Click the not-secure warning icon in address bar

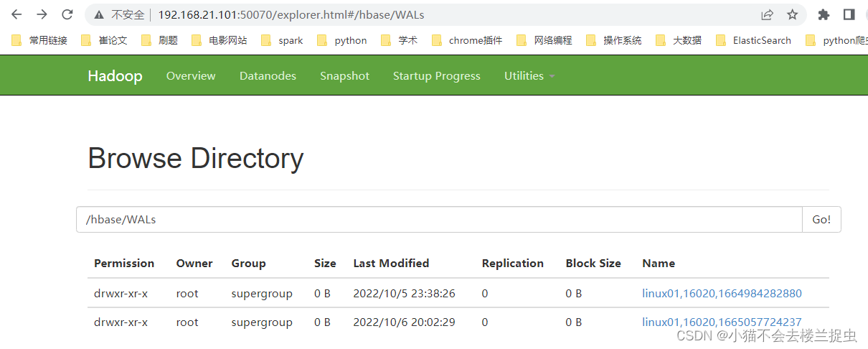99,14
